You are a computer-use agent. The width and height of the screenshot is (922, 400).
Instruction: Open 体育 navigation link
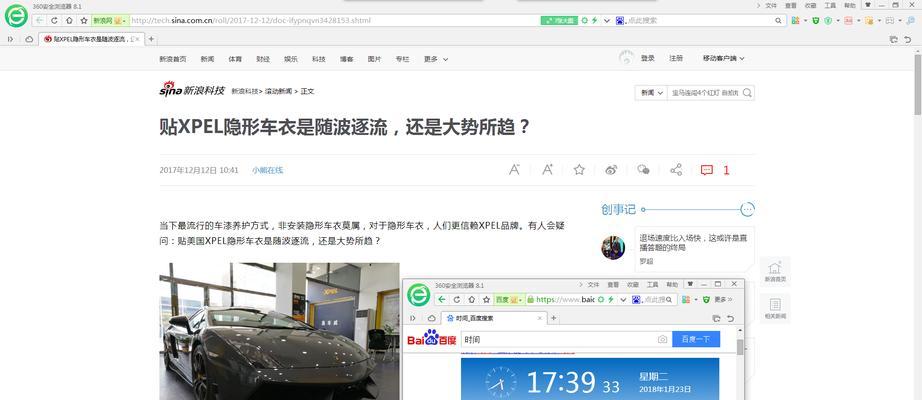(235, 59)
